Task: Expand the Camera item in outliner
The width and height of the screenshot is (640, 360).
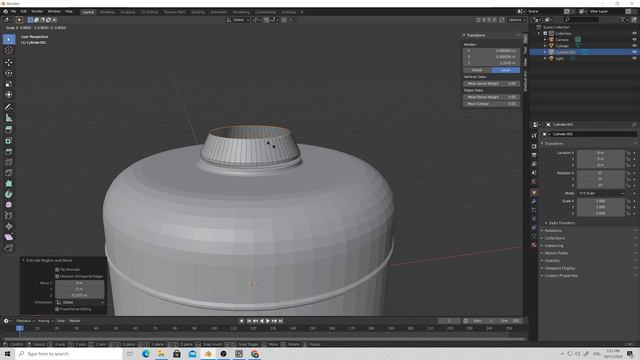Action: [x=545, y=40]
